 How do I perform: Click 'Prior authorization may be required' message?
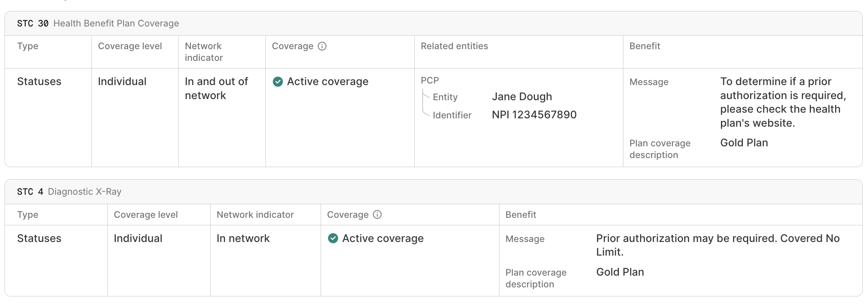718,245
